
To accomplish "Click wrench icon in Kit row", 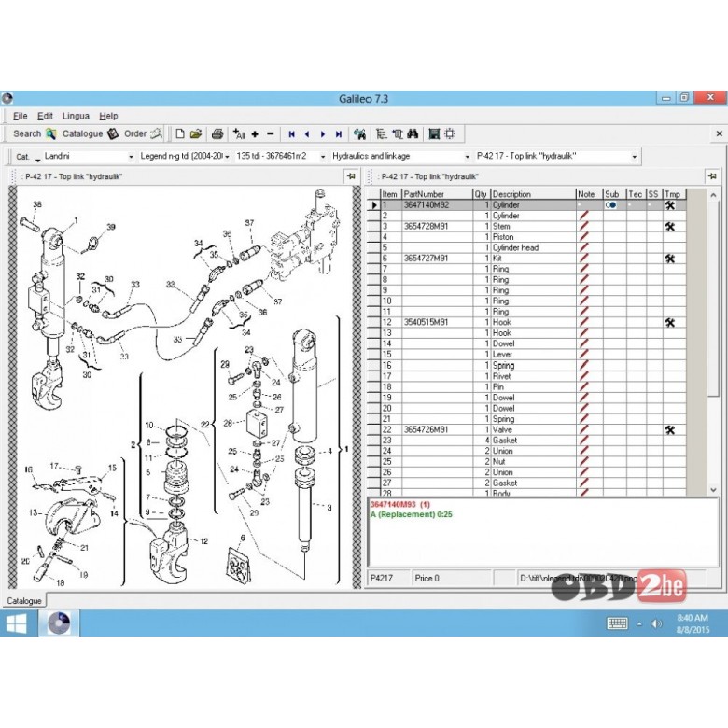I will click(x=669, y=259).
